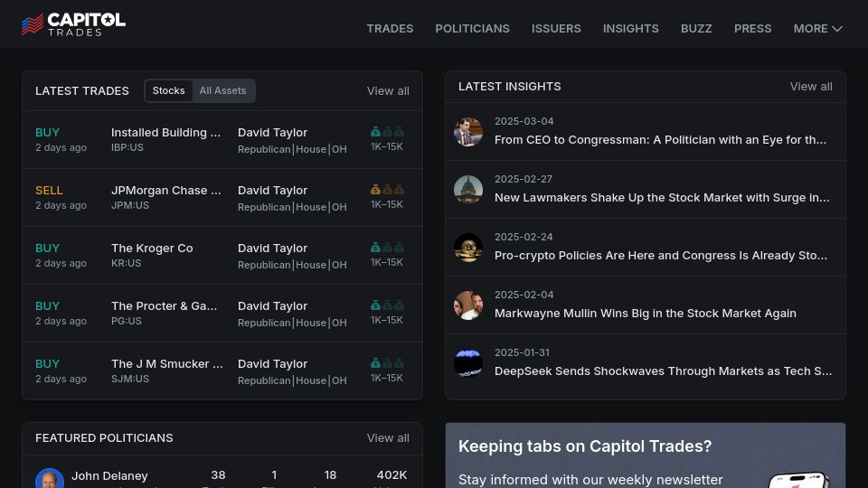Click IBP:US ticker text
This screenshot has height=488, width=868.
pyautogui.click(x=127, y=147)
